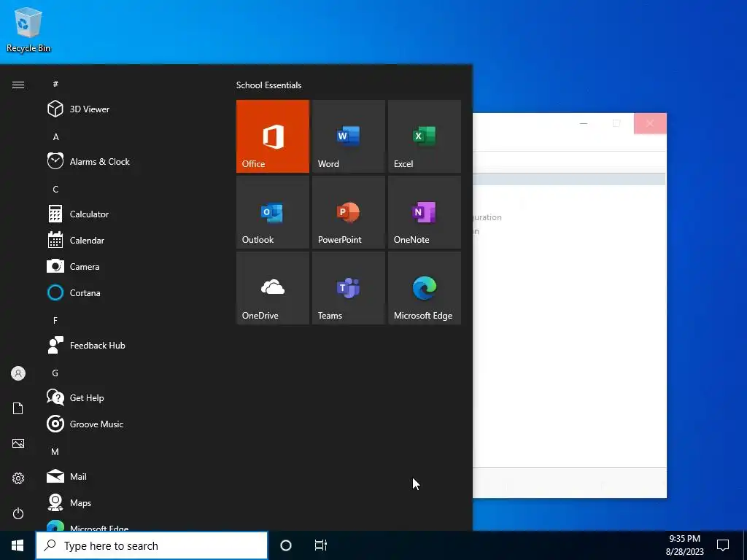Image resolution: width=747 pixels, height=560 pixels.
Task: Launch the PowerPoint tile
Action: 348,212
